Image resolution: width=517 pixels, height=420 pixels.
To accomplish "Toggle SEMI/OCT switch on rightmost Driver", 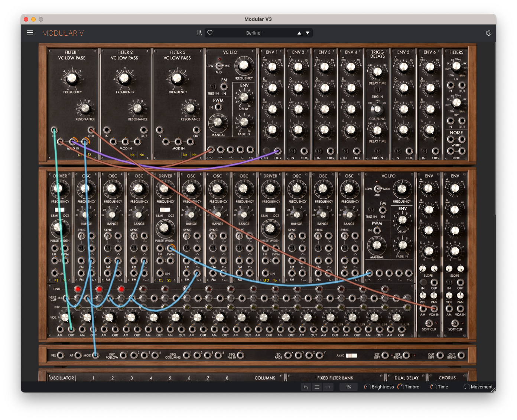I will coord(270,210).
